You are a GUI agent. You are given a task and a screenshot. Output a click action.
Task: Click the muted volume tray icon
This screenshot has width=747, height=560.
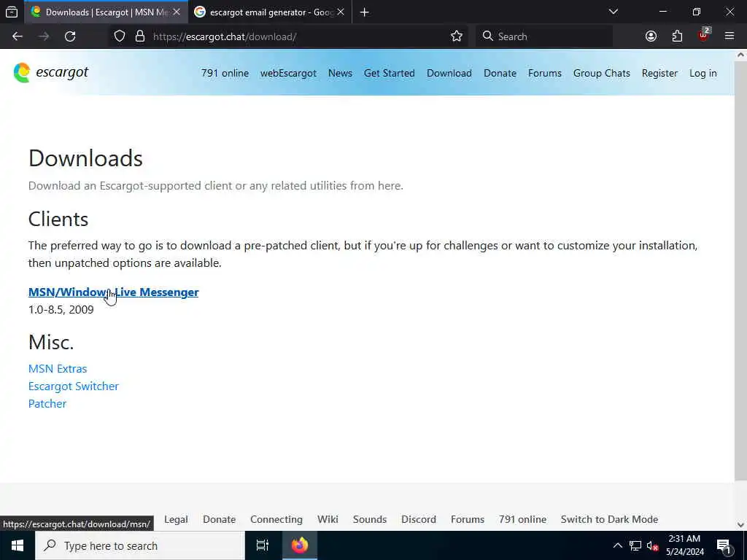point(652,545)
